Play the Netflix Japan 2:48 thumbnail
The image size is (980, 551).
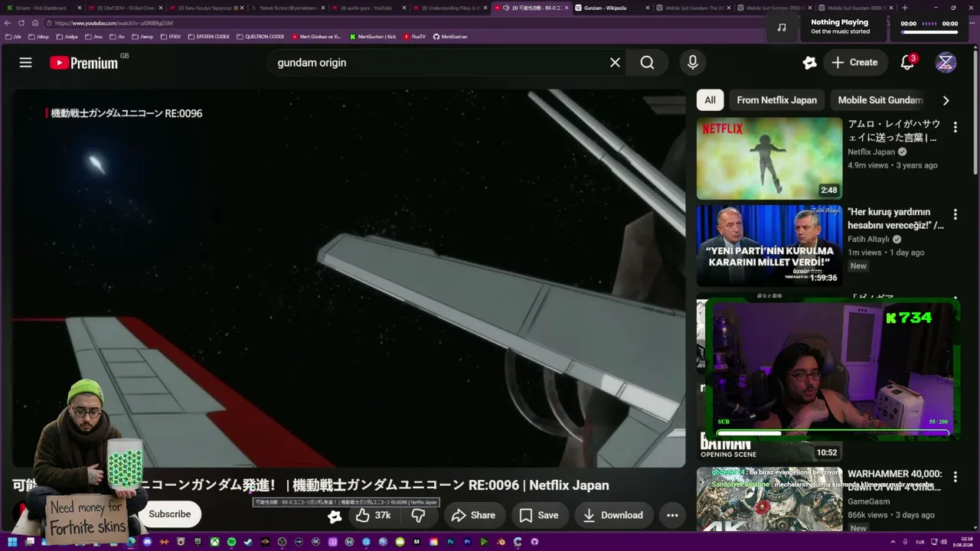[769, 158]
